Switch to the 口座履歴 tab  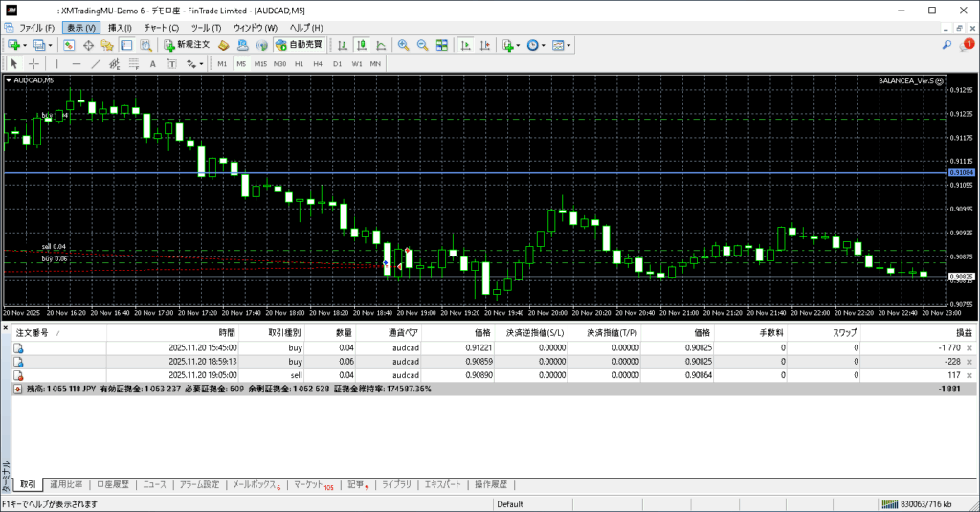[113, 484]
